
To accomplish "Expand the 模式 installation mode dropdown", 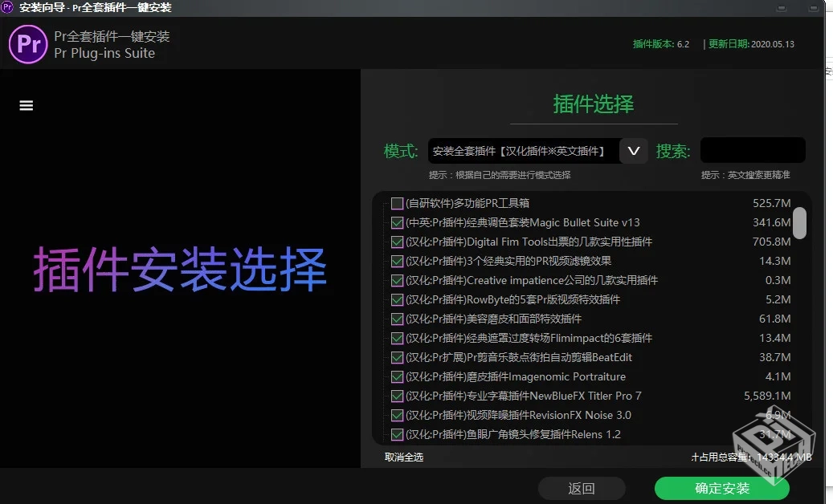I will tap(634, 150).
